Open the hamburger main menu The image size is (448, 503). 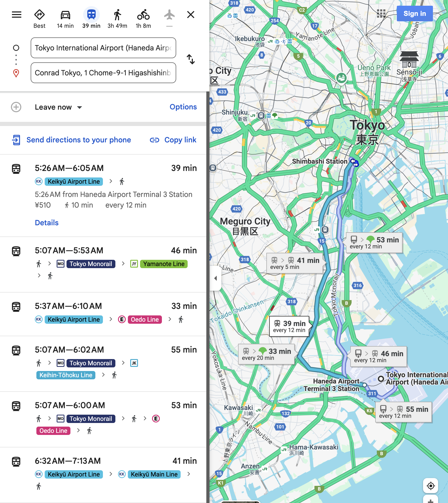pos(17,15)
